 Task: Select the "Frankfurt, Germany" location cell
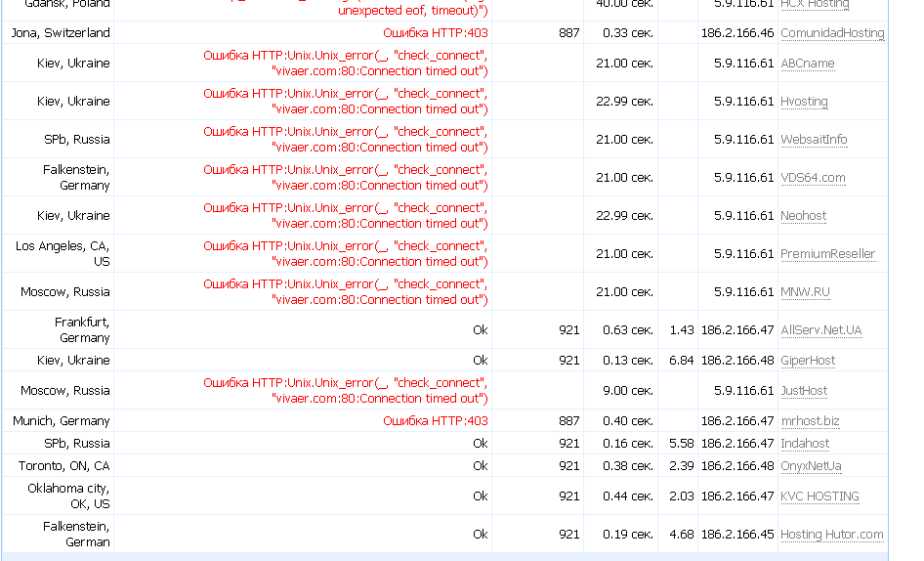tap(82, 330)
